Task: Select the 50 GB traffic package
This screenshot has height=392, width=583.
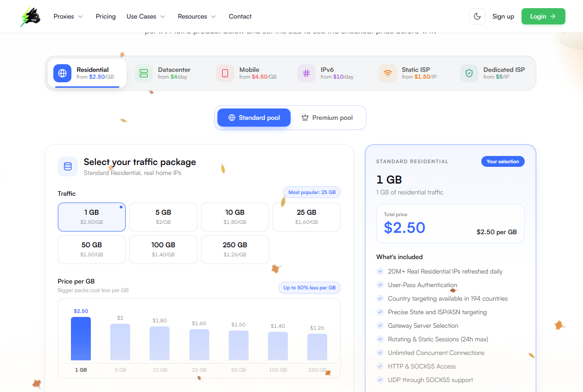Action: tap(92, 250)
